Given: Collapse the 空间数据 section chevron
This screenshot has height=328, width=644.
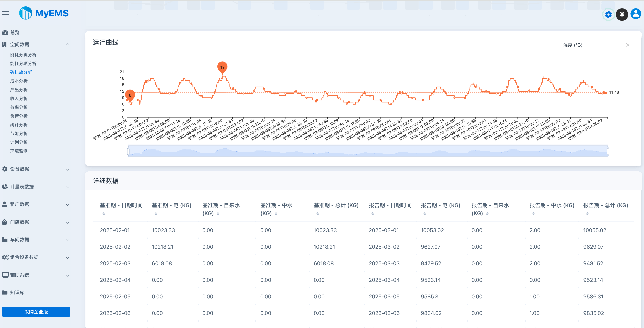Looking at the screenshot, I should tap(67, 44).
